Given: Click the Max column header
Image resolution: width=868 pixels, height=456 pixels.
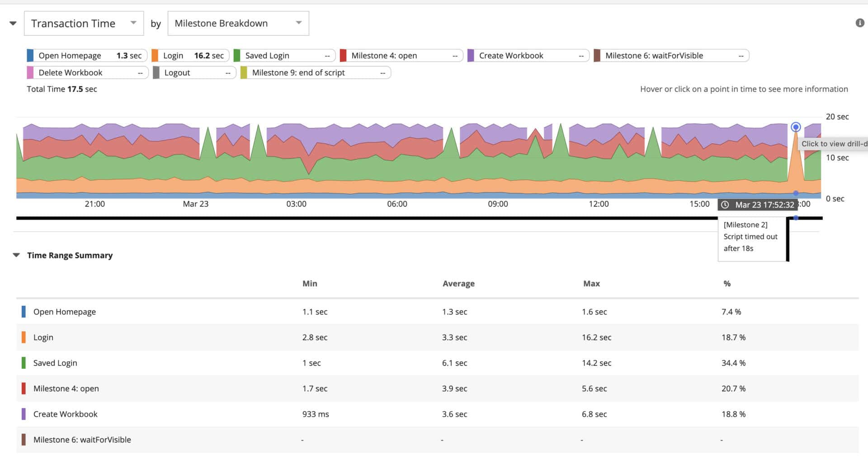Looking at the screenshot, I should (x=591, y=283).
